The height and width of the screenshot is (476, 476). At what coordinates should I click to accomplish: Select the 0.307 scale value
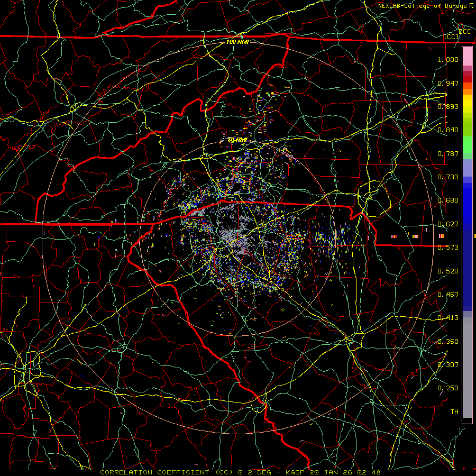pyautogui.click(x=448, y=365)
